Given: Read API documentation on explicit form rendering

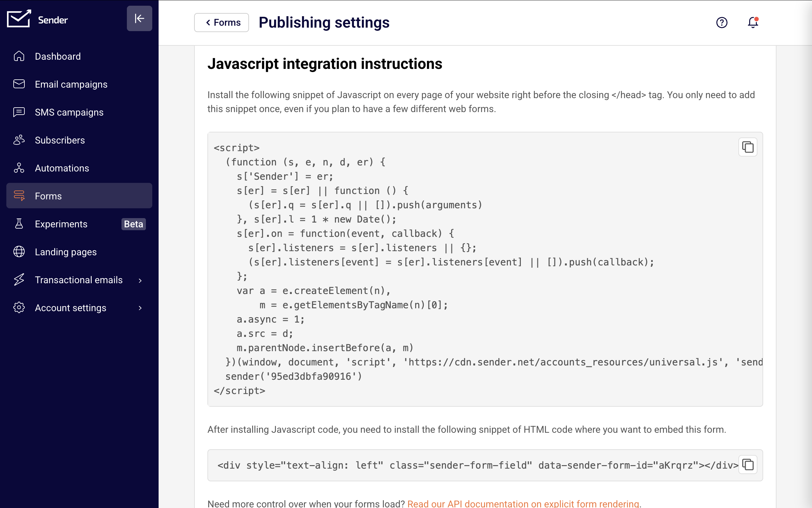Looking at the screenshot, I should coord(523,503).
